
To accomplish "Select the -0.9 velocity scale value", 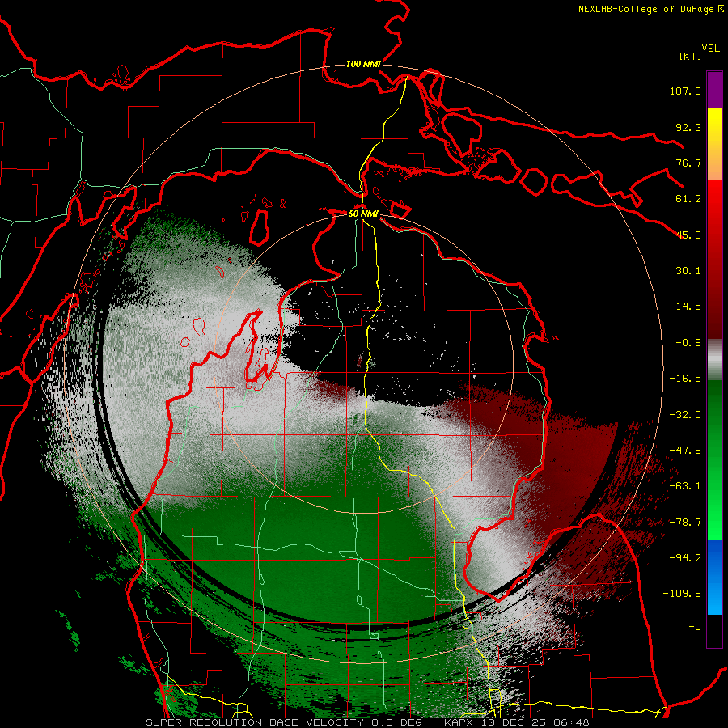I will (x=688, y=343).
